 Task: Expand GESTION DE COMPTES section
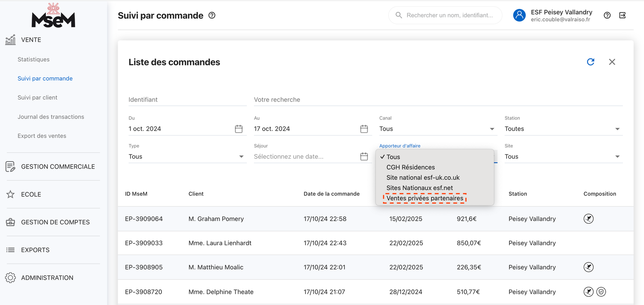tap(55, 222)
